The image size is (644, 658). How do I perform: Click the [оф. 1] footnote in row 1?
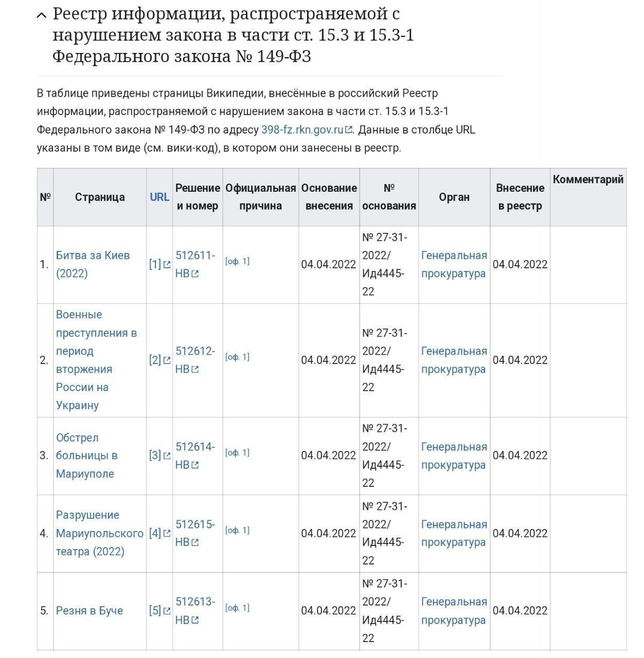[238, 261]
